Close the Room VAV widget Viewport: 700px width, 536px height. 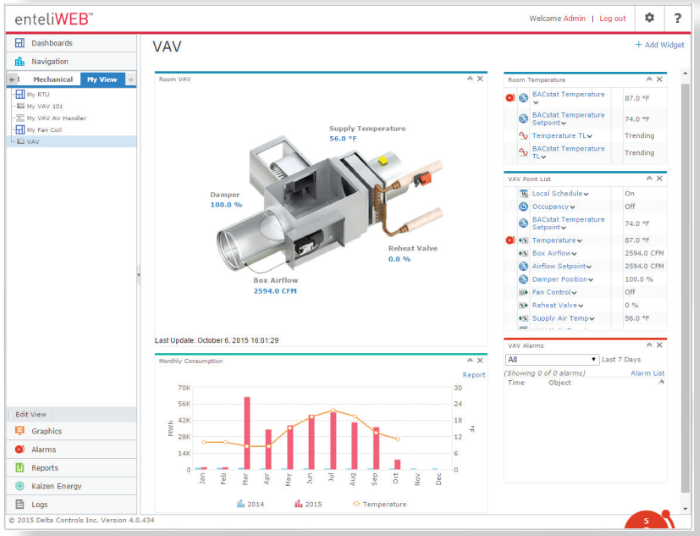click(480, 79)
